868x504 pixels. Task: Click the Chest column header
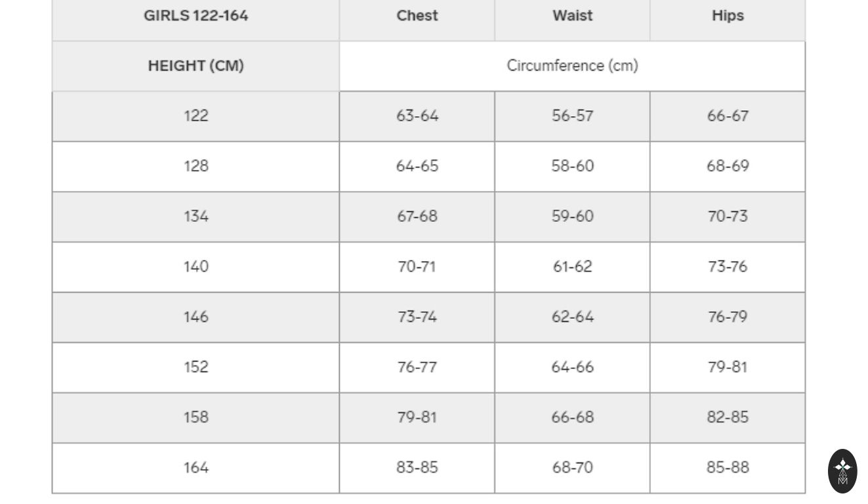(x=417, y=16)
